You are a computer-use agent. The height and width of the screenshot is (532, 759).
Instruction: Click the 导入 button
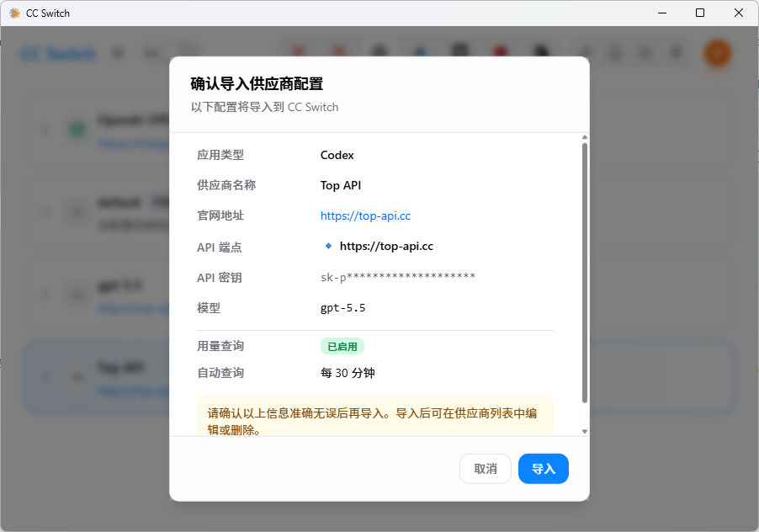pyautogui.click(x=543, y=469)
